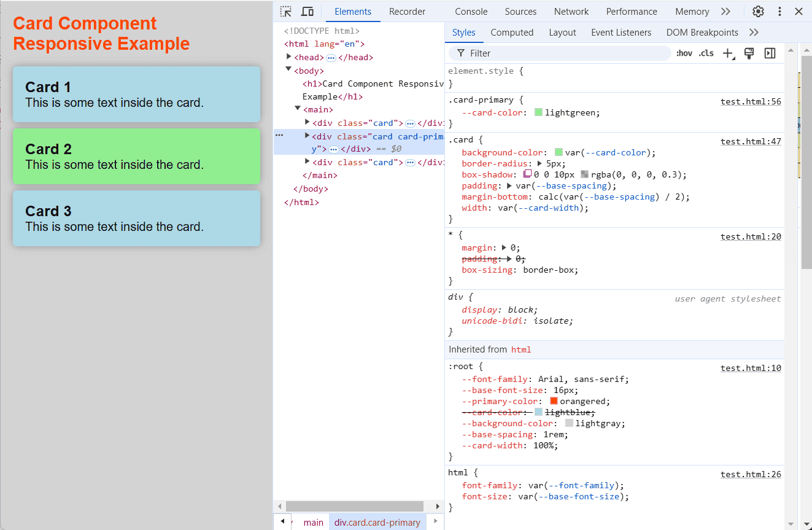Viewport: 812px width, 530px height.
Task: Expand the third card div node
Action: click(x=307, y=162)
